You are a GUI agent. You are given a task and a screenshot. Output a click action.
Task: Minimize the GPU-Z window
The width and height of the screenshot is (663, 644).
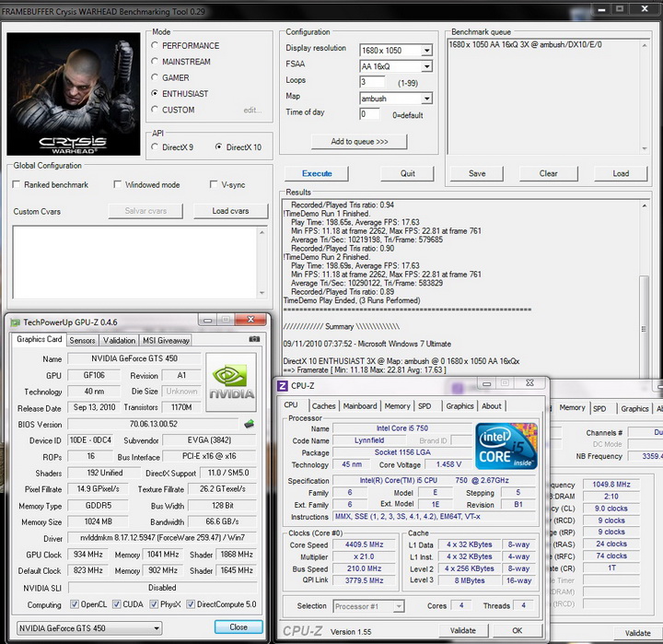(x=207, y=321)
